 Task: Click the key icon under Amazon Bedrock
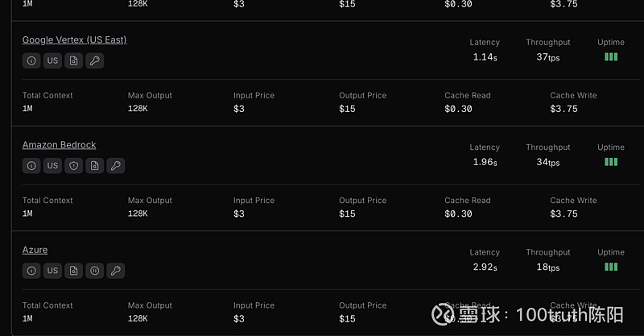[115, 166]
